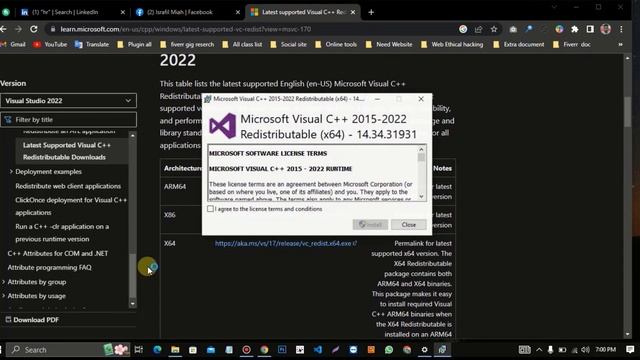Expand Attributes by group node
Image resolution: width=640 pixels, height=360 pixels.
[x=4, y=282]
